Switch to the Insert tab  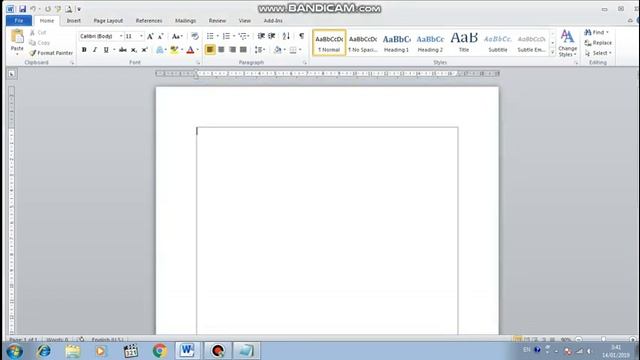pos(74,20)
